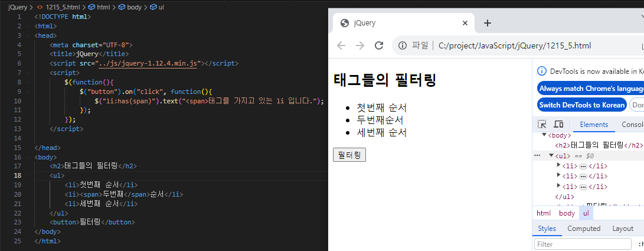Click the <title>jQuery</title> code line
The height and width of the screenshot is (251, 644).
(x=89, y=54)
